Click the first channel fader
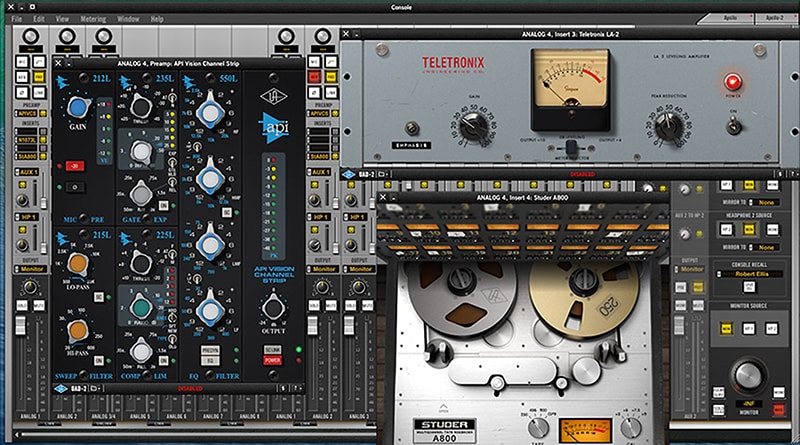The height and width of the screenshot is (445, 800). click(x=20, y=326)
